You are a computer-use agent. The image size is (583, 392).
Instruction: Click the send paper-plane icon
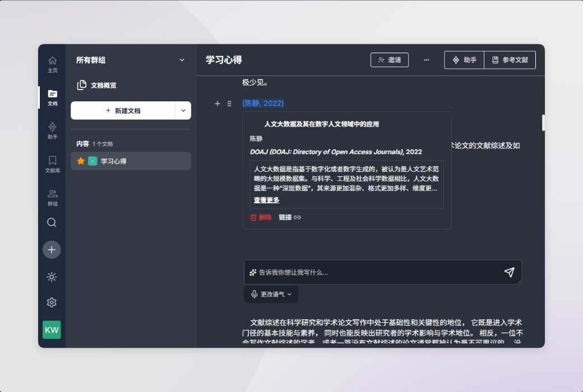(510, 272)
